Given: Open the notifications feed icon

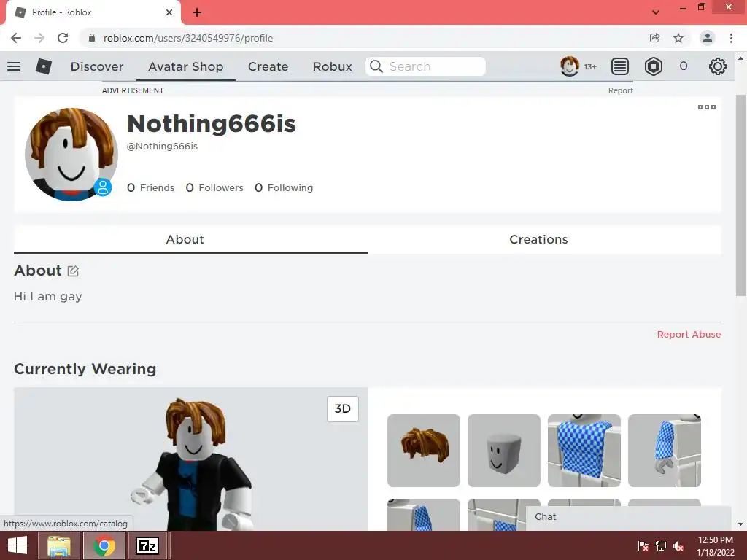Looking at the screenshot, I should [x=619, y=66].
